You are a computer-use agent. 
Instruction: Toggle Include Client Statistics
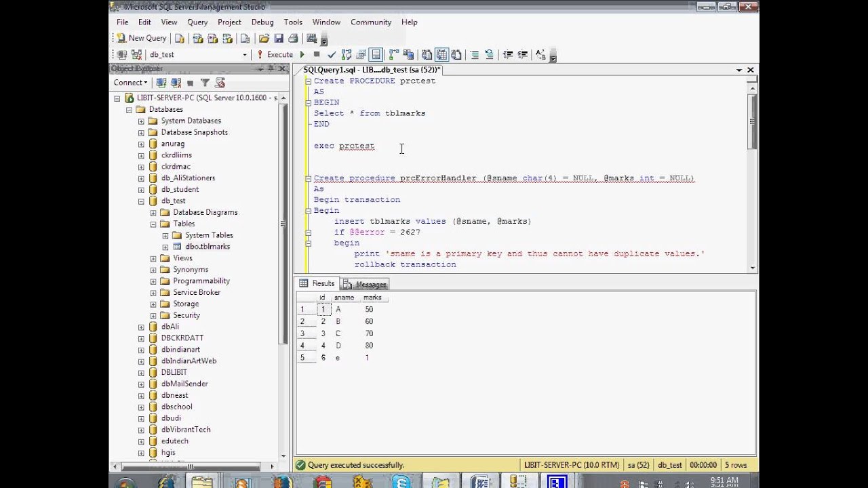tap(408, 54)
